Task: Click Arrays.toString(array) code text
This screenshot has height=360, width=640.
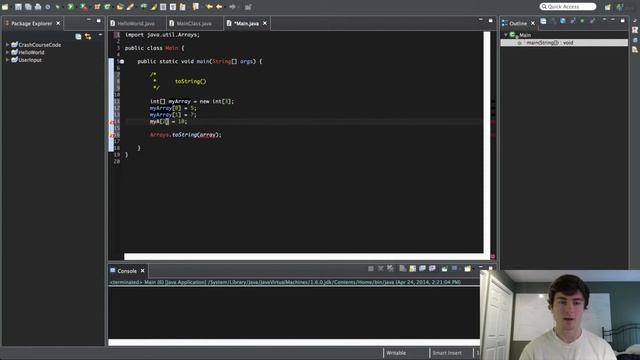Action: 186,135
